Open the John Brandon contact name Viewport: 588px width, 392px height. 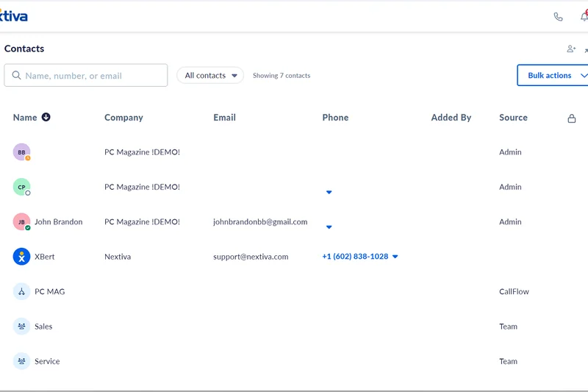pyautogui.click(x=58, y=222)
